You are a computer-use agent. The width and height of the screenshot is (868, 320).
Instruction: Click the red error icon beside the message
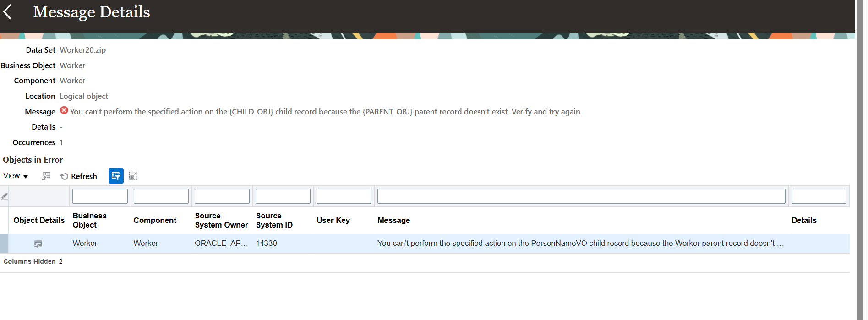[x=64, y=110]
